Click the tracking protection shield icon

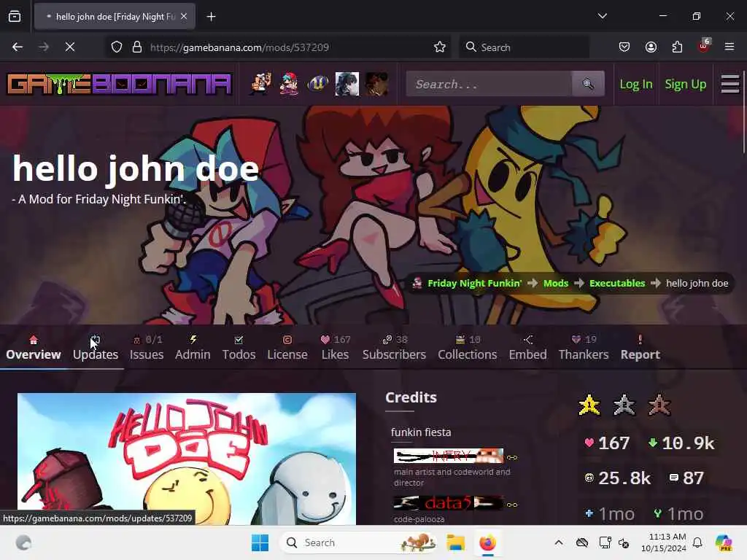pyautogui.click(x=117, y=47)
